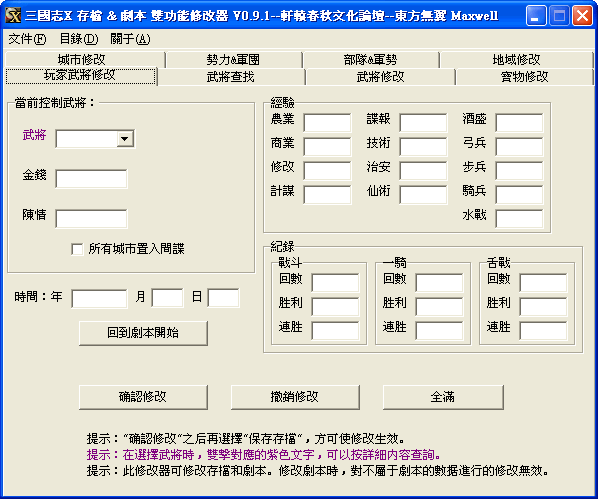The width and height of the screenshot is (598, 499).
Task: Click the 全滿 button
Action: click(x=443, y=397)
